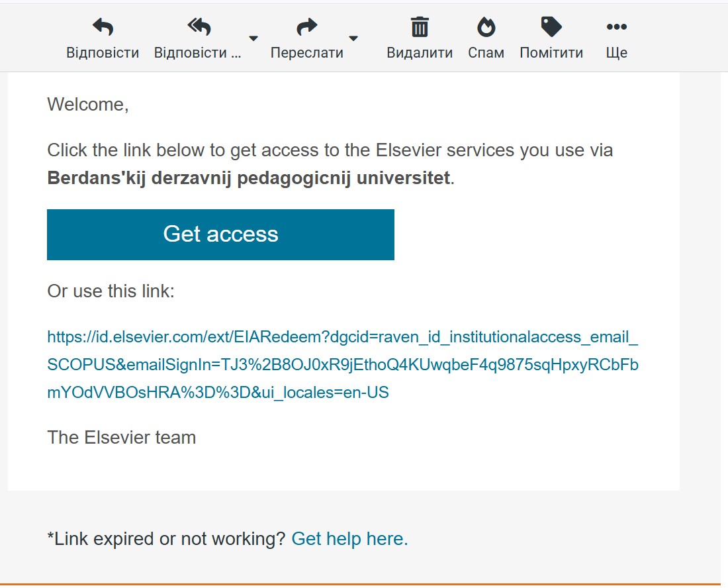
Task: Click the Forward arrow icon
Action: (306, 27)
